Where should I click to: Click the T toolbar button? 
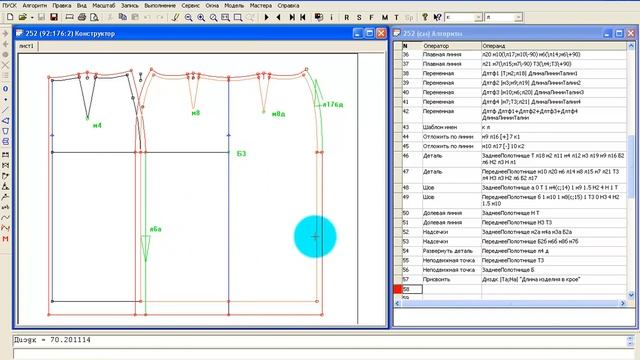pyautogui.click(x=396, y=17)
